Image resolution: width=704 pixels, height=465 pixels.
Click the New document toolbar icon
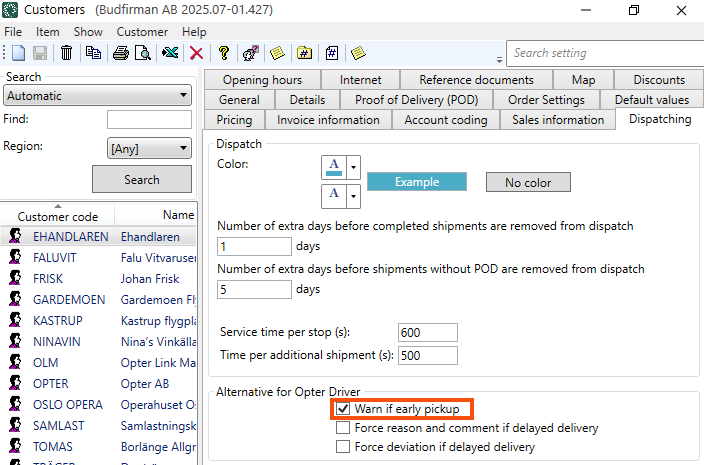[18, 53]
